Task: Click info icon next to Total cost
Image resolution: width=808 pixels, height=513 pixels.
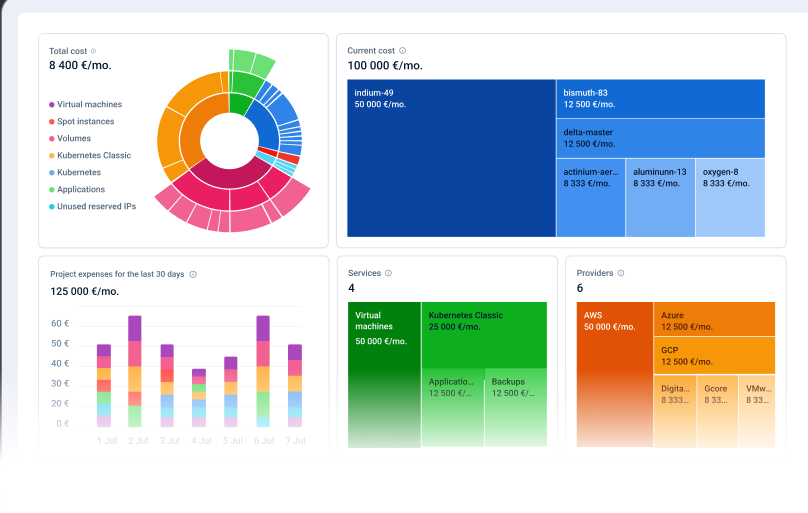Action: 93,51
